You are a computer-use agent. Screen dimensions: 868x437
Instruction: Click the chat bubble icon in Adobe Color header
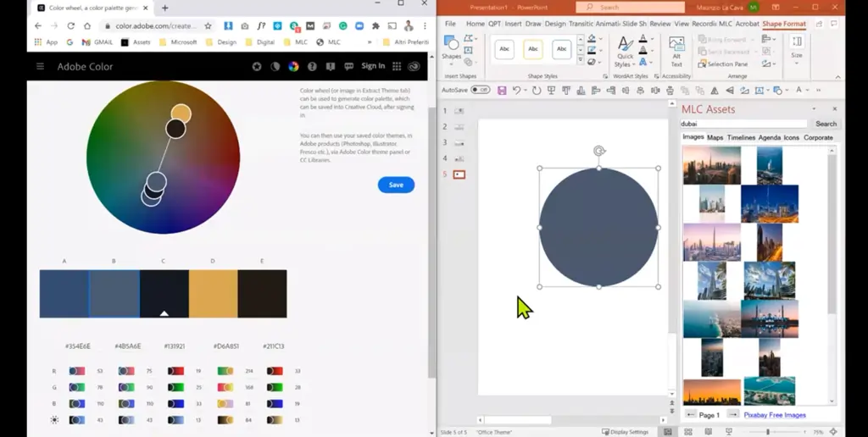348,66
